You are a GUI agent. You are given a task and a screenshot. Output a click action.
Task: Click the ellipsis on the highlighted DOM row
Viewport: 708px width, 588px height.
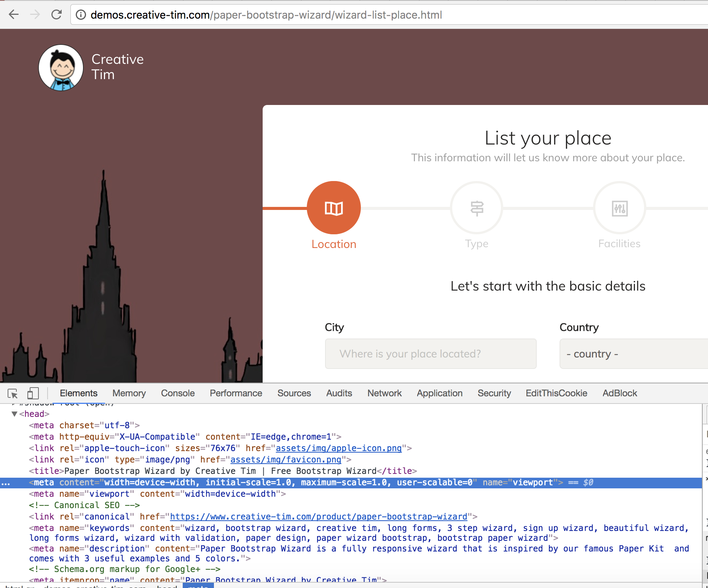6,482
